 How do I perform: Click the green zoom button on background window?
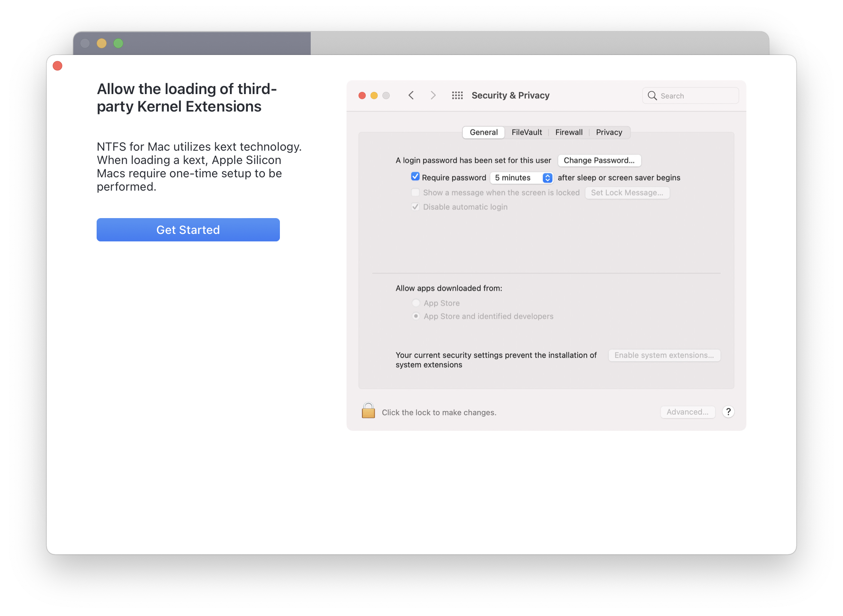point(118,43)
